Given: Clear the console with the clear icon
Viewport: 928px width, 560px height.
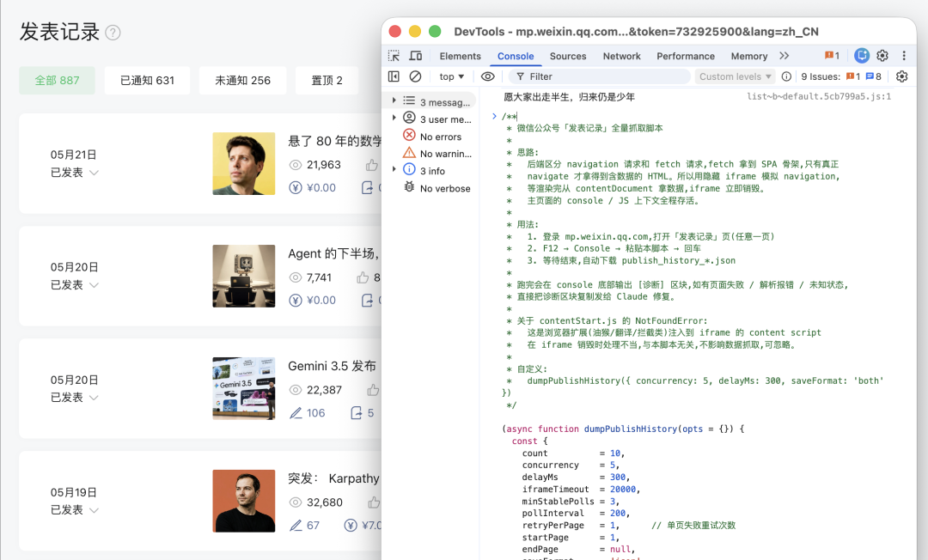Looking at the screenshot, I should pos(416,76).
